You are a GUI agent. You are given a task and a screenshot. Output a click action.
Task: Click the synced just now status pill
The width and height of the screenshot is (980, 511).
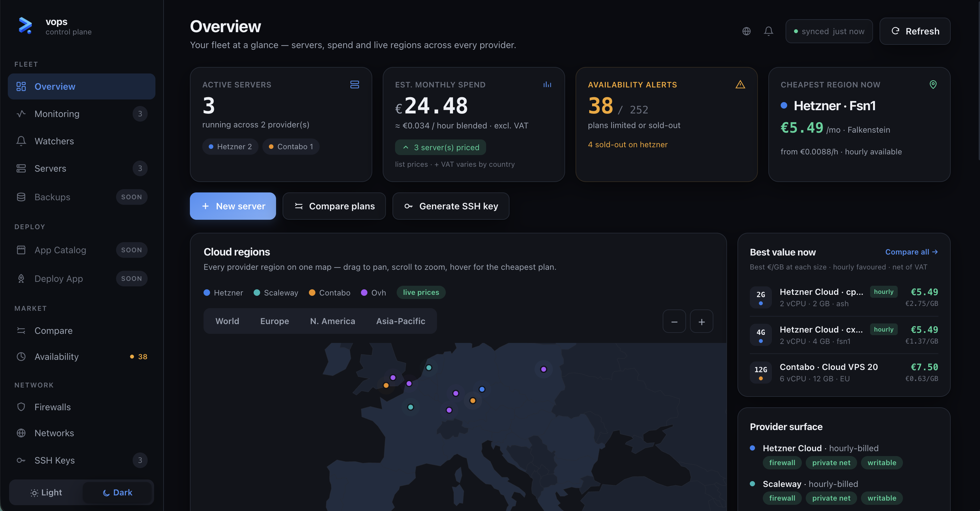pos(829,31)
